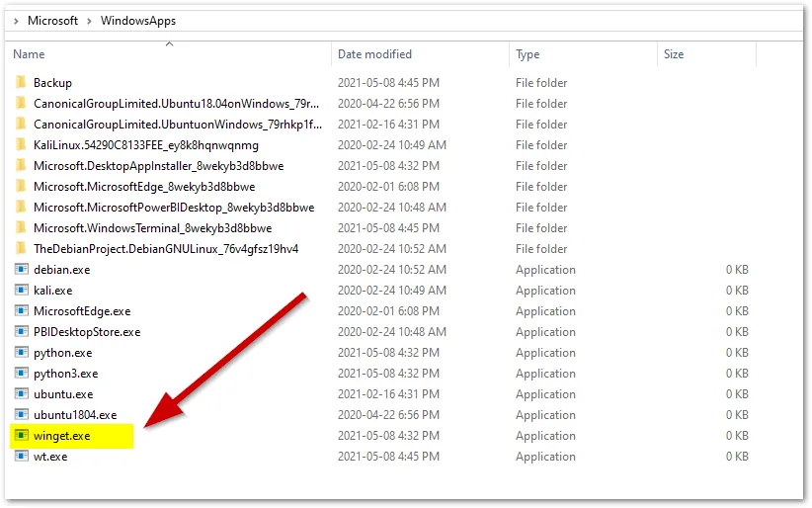Select the CanonicalGroupLimited.UbuntuonWindows folder icon

point(21,124)
